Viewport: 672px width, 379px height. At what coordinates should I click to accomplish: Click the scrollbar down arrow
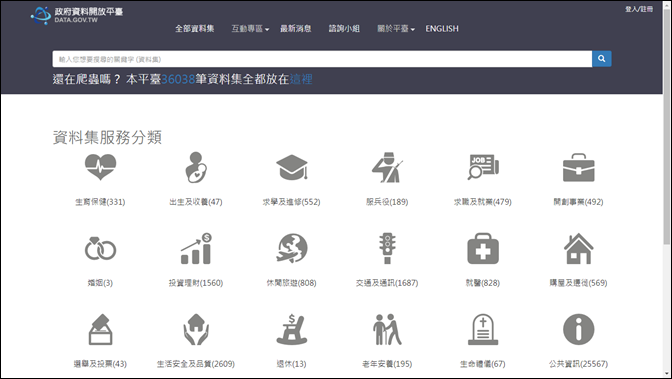[x=667, y=374]
